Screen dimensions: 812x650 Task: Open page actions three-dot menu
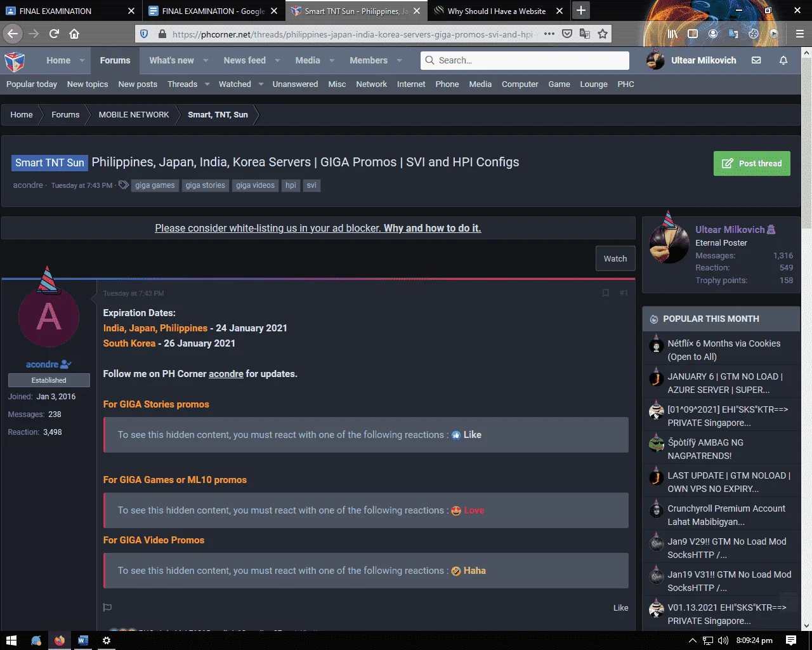click(x=549, y=34)
